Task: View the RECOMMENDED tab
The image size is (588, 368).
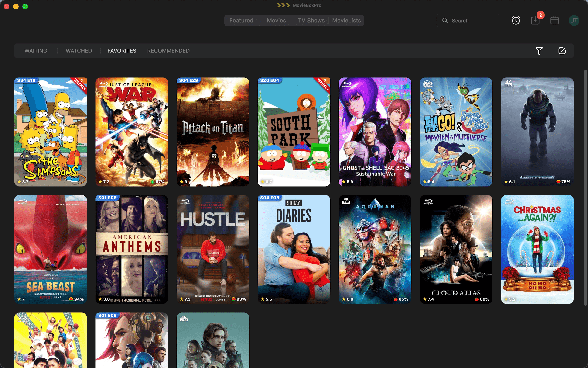Action: pos(168,51)
